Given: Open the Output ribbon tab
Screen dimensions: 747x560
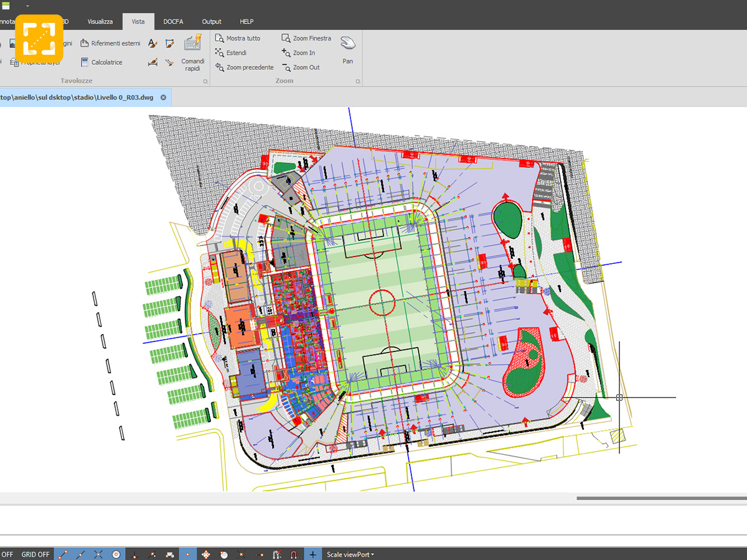Looking at the screenshot, I should tap(212, 22).
